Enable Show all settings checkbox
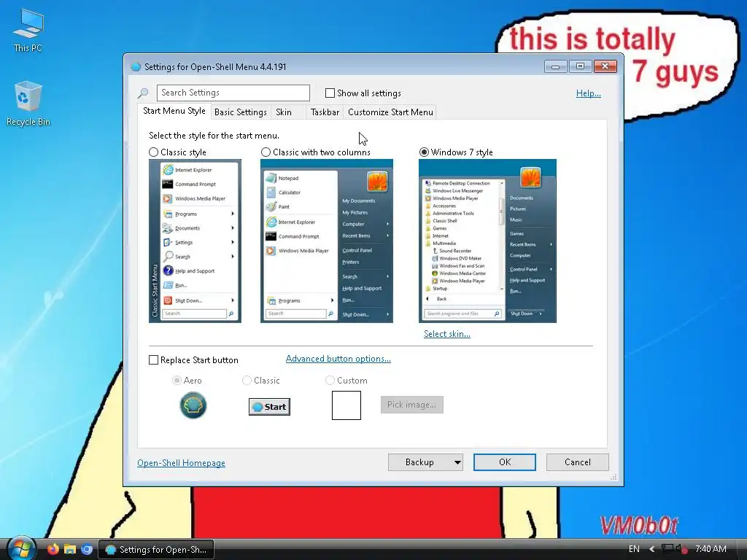This screenshot has width=747, height=560. pos(330,93)
